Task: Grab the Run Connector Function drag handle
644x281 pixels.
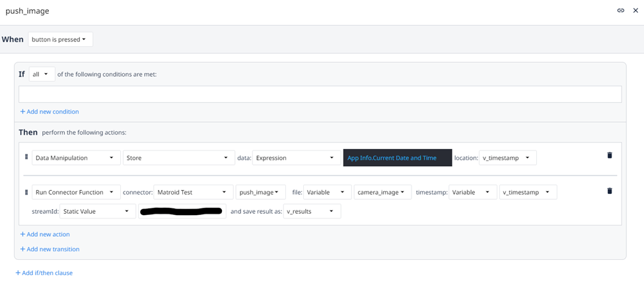Action: (26, 192)
